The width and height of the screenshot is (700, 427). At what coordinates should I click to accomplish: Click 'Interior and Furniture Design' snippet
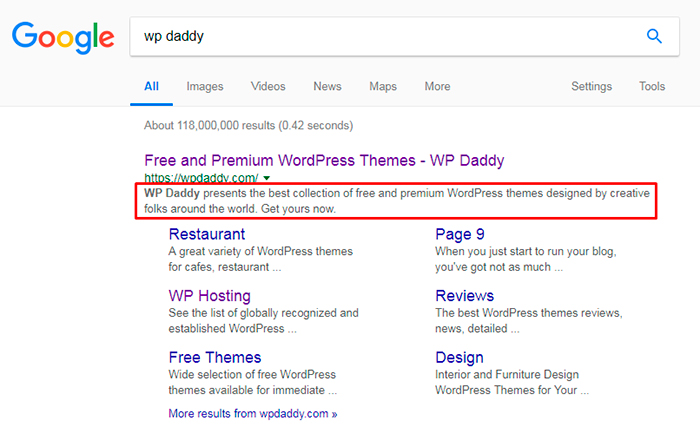[512, 382]
